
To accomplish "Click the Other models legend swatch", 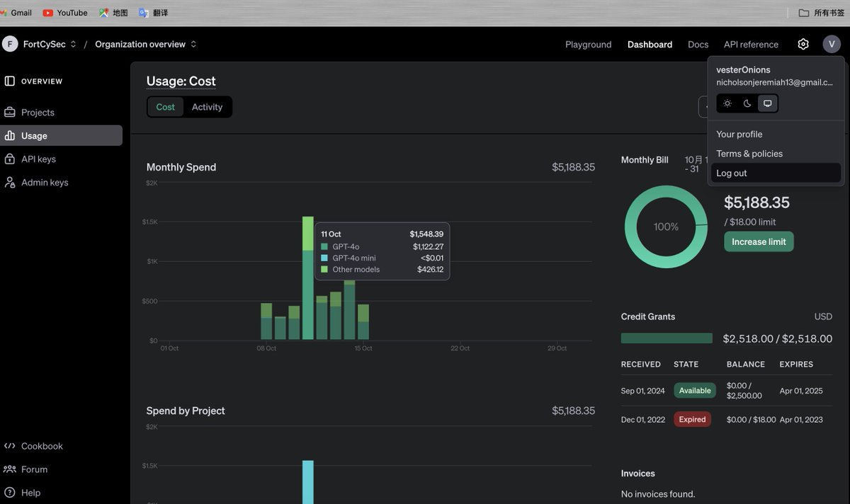I will [324, 270].
